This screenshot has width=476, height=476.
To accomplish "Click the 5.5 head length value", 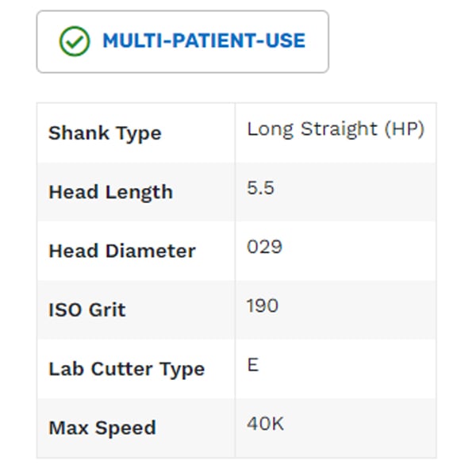I will [x=260, y=188].
